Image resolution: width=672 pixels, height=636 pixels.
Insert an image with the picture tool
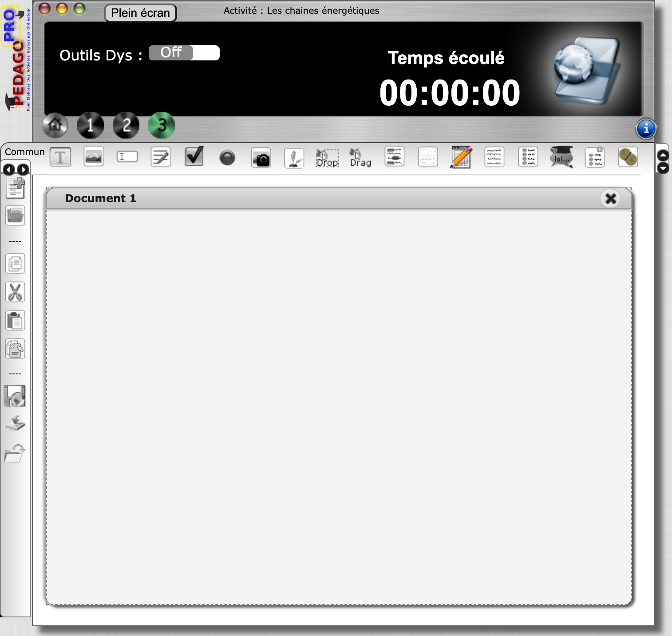click(x=94, y=157)
